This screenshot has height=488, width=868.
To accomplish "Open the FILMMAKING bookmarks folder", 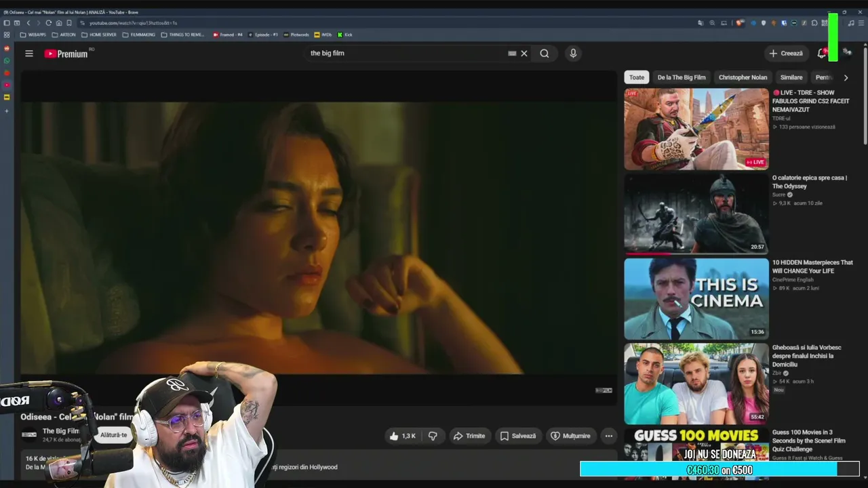I will tap(138, 35).
